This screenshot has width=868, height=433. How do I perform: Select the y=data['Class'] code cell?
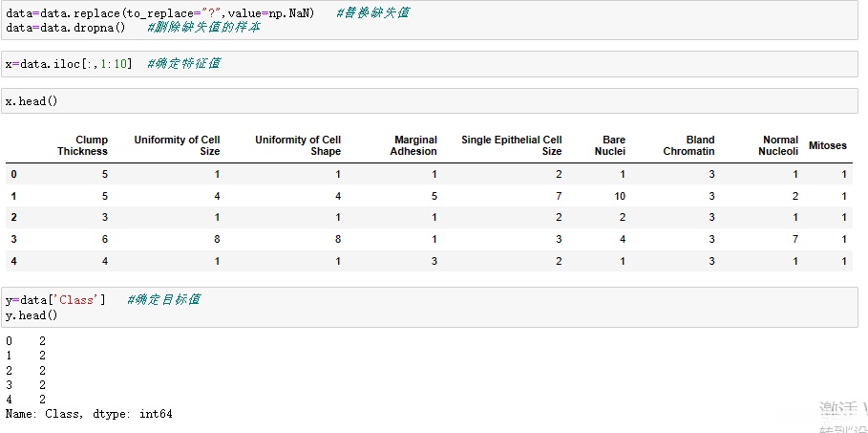point(430,307)
